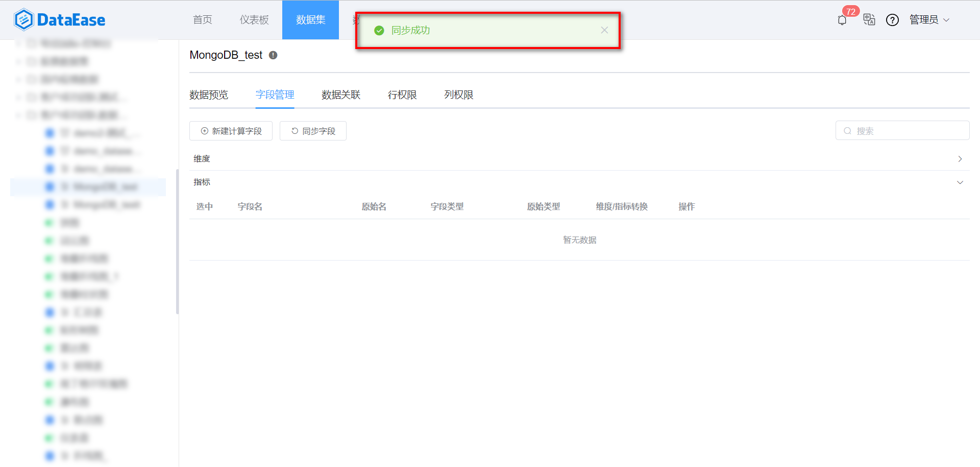Screen dimensions: 980x467
Task: Click the 同步成功 message text
Action: point(410,30)
